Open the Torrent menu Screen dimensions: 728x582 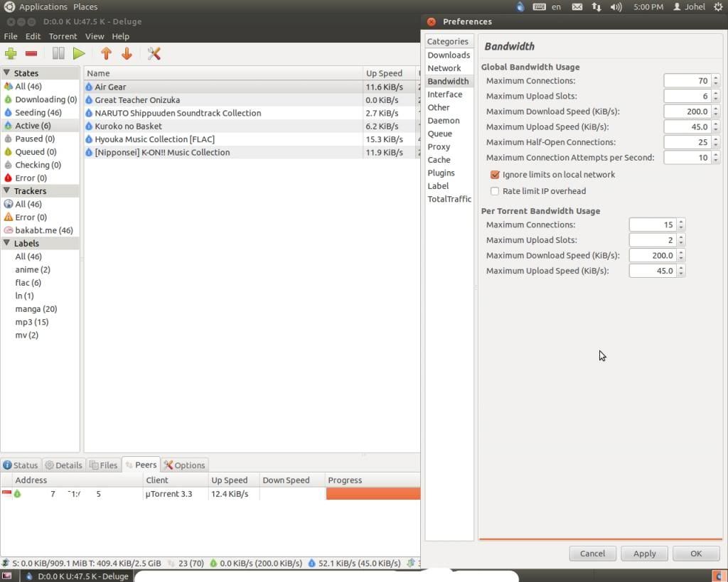(x=63, y=36)
